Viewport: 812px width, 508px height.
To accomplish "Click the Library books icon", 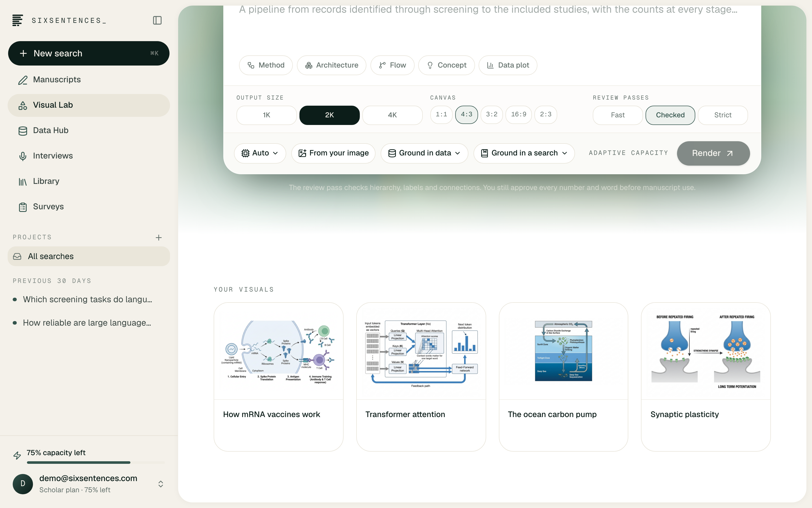I will 23,182.
